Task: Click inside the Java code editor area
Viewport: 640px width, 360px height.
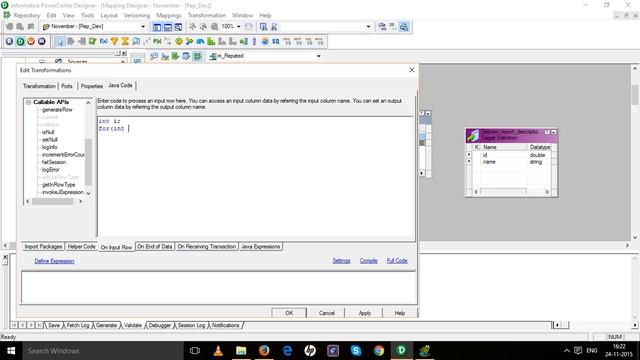Action: pos(256,177)
